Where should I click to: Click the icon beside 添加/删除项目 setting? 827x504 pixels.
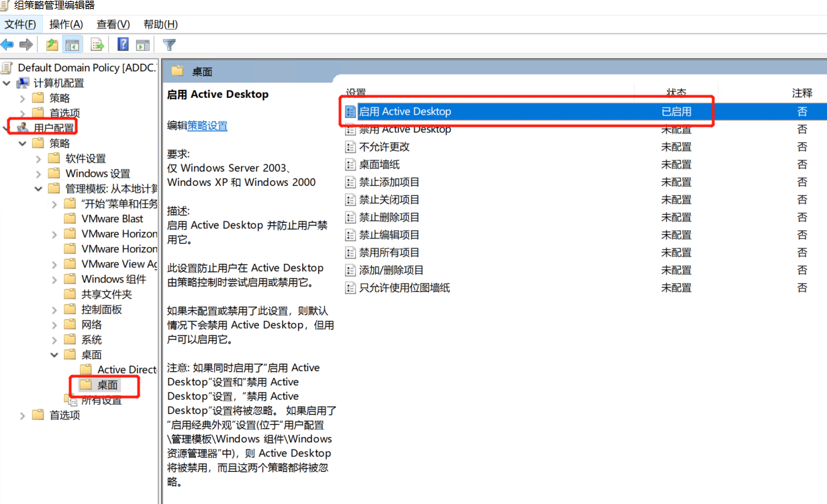click(x=350, y=270)
